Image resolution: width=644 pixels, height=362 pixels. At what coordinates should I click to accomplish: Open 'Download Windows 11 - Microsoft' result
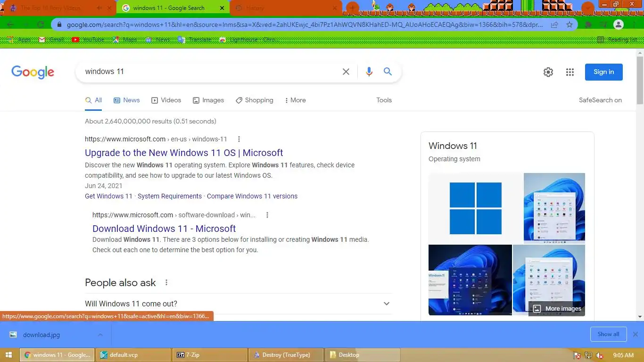click(x=164, y=229)
